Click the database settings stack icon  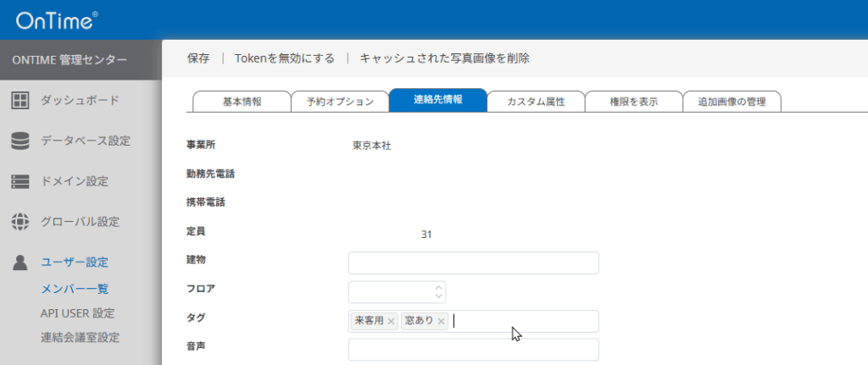tap(20, 141)
